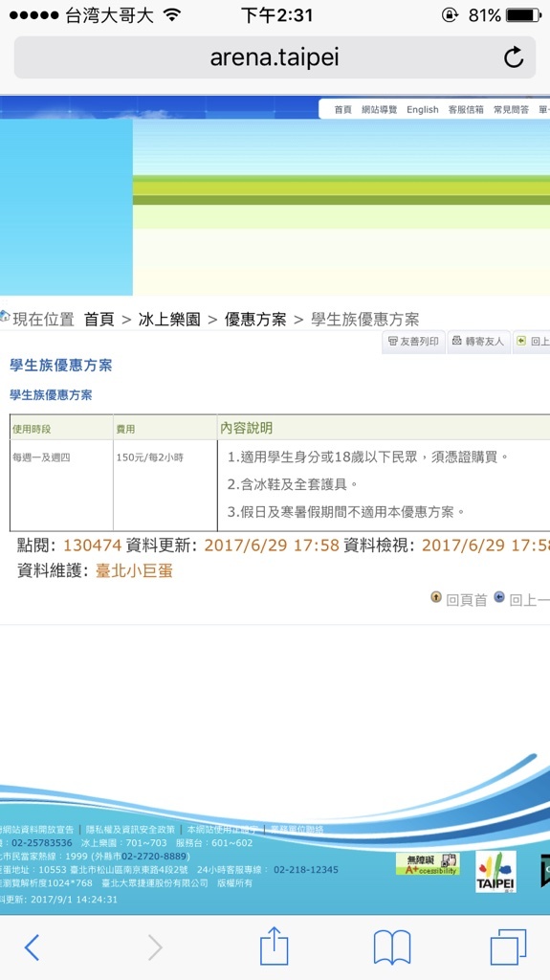The image size is (550, 980).
Task: Tap the arena.taipei address bar
Action: pos(275,57)
